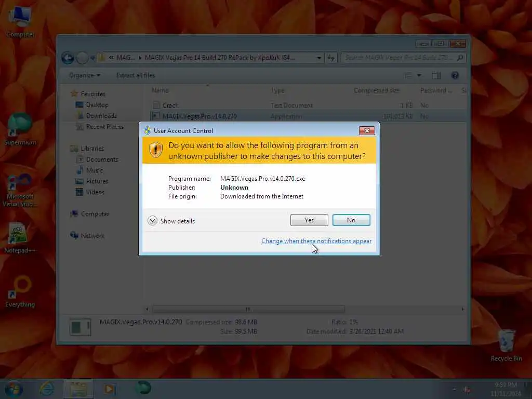This screenshot has width=532, height=399.
Task: Launch Internet Explorer from taskbar
Action: (46, 389)
